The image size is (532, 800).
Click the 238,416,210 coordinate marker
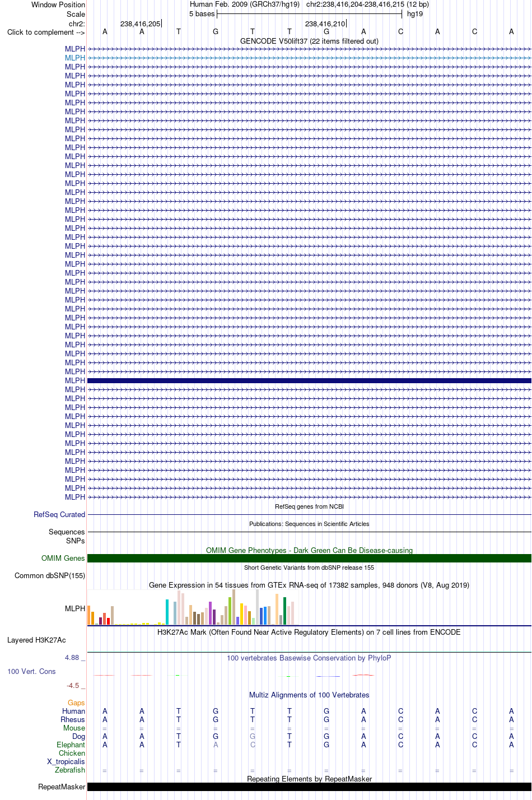325,24
